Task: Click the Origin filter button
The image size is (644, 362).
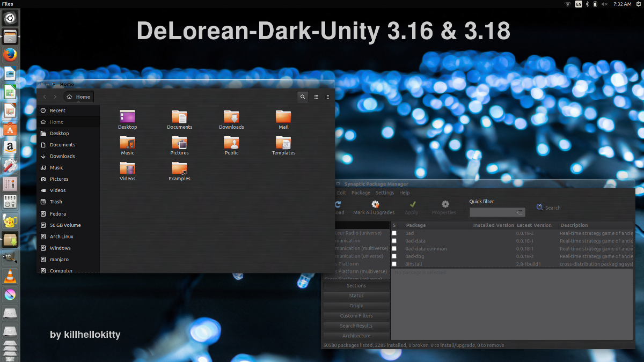Action: (356, 306)
